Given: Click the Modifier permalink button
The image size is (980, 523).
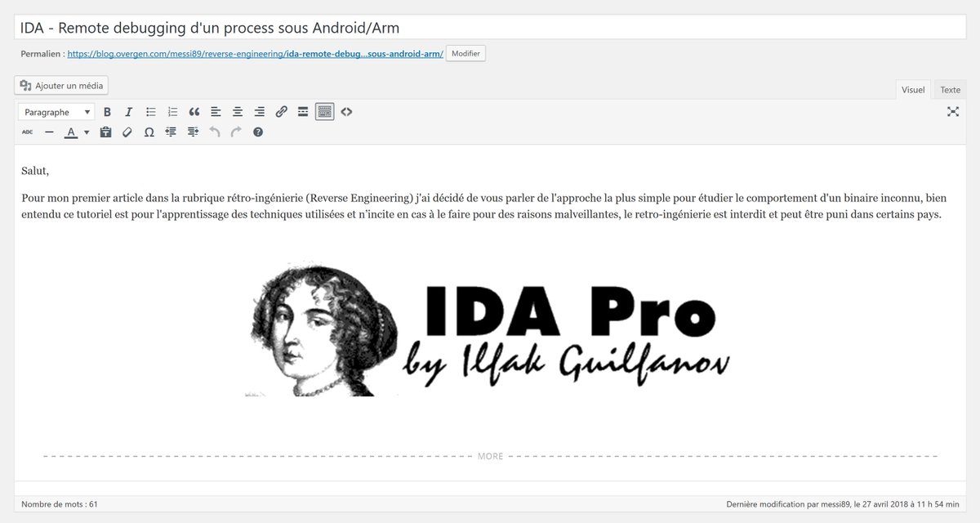Looking at the screenshot, I should point(465,53).
